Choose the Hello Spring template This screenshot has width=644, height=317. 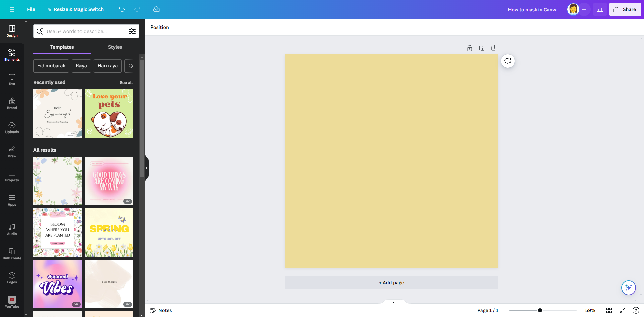58,113
